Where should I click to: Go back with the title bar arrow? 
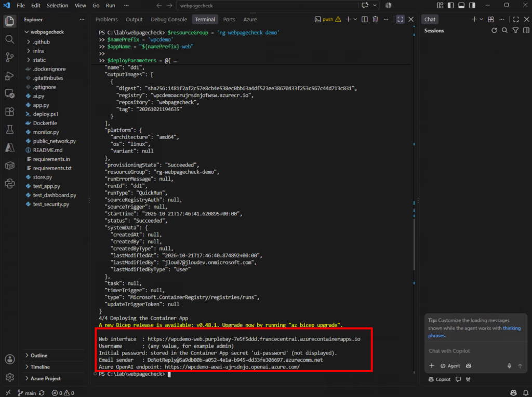(x=159, y=5)
